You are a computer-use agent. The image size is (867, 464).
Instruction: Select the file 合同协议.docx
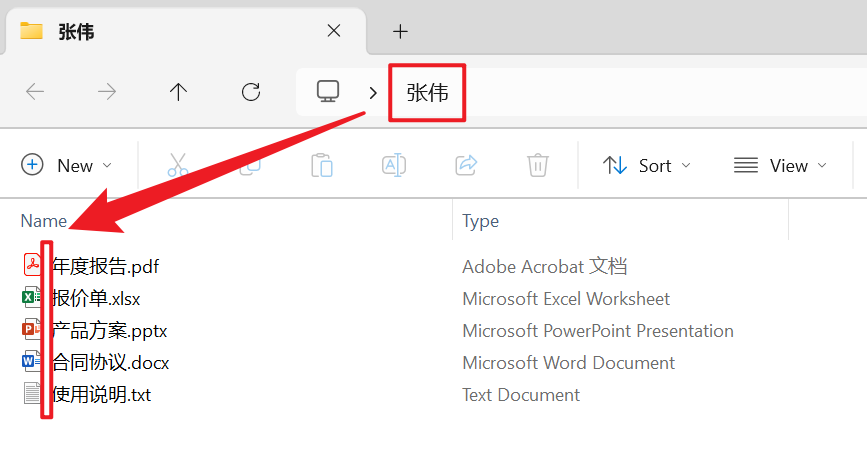tap(111, 363)
